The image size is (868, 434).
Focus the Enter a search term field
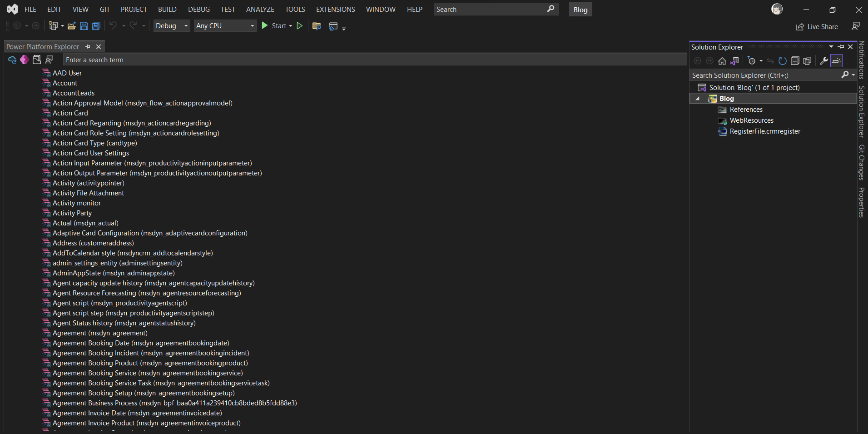[374, 60]
